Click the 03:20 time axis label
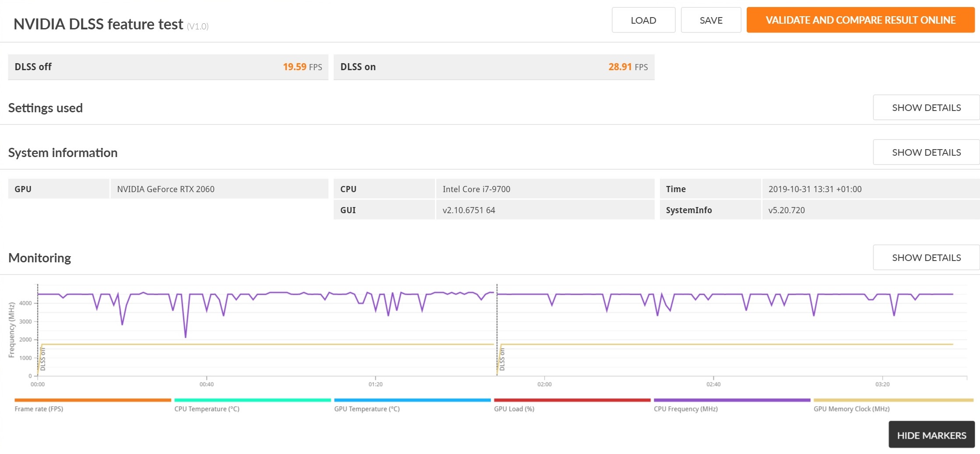Image resolution: width=980 pixels, height=454 pixels. (883, 384)
